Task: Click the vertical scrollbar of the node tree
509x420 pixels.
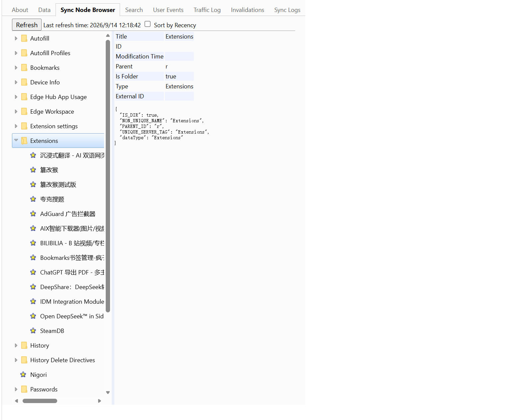Action: coord(108,176)
